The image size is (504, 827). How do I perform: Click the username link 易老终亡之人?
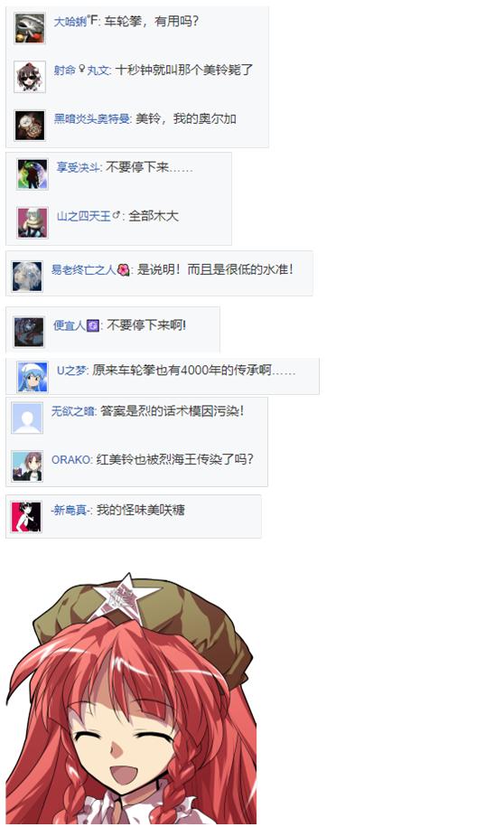point(83,269)
